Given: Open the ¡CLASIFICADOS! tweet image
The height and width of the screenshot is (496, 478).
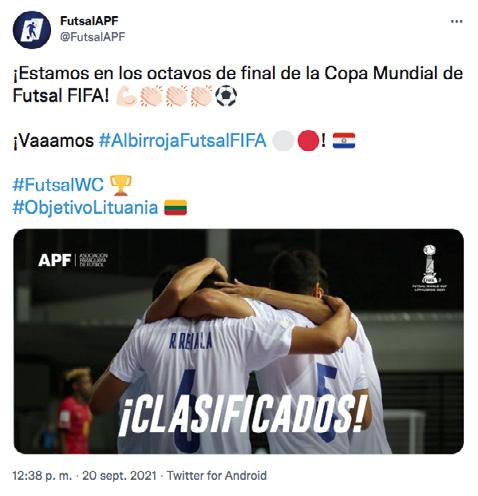Looking at the screenshot, I should coord(239,341).
